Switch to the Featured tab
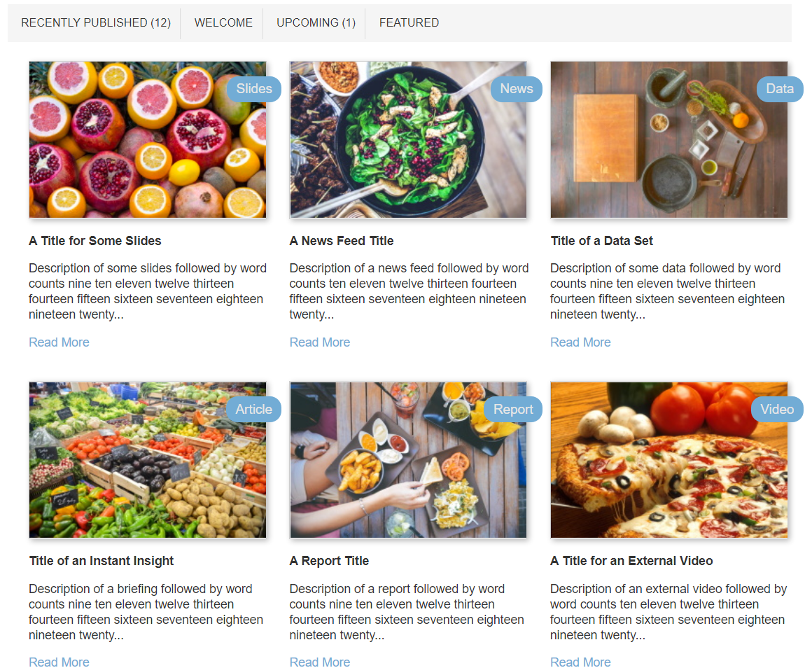Screen dimensions: 812x668 pyautogui.click(x=409, y=23)
